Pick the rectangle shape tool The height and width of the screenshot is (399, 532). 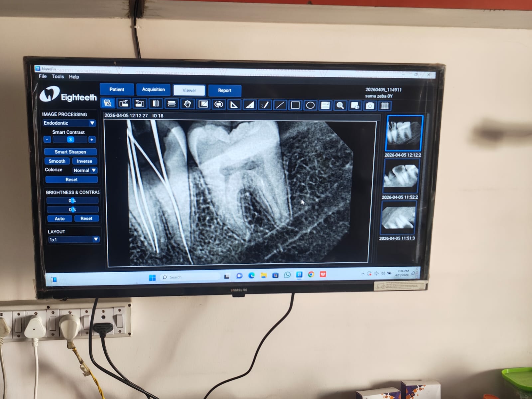(295, 105)
